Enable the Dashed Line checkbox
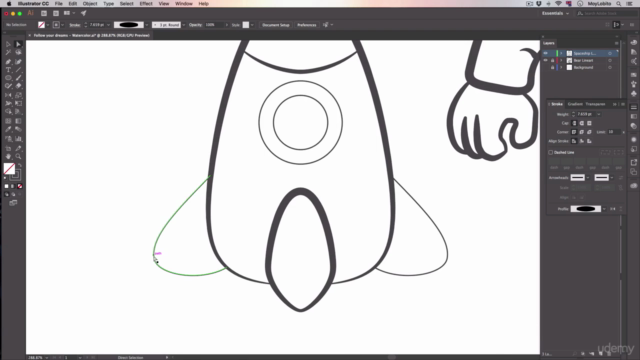Image resolution: width=640 pixels, height=360 pixels. tap(550, 153)
